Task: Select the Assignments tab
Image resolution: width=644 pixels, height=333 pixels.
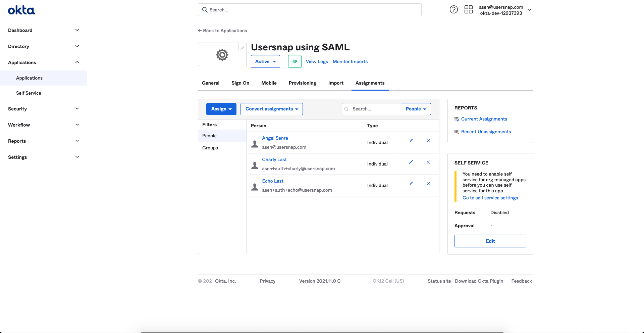Action: (x=370, y=83)
